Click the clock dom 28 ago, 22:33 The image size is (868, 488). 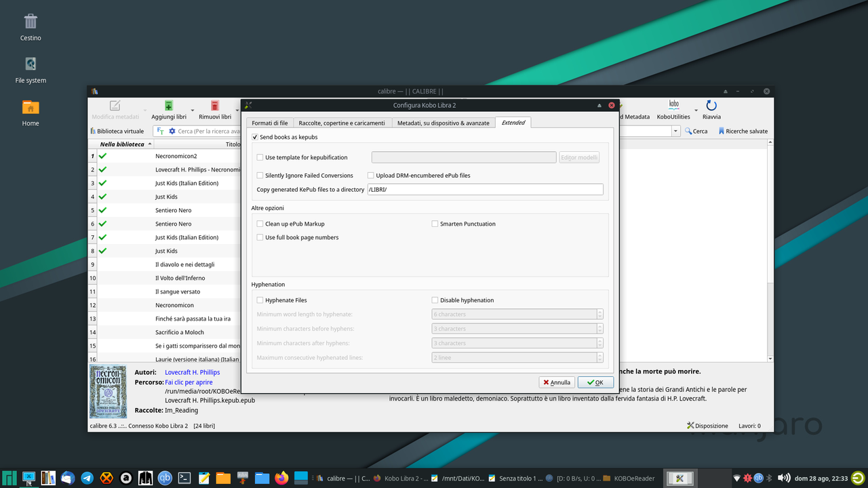tap(821, 479)
